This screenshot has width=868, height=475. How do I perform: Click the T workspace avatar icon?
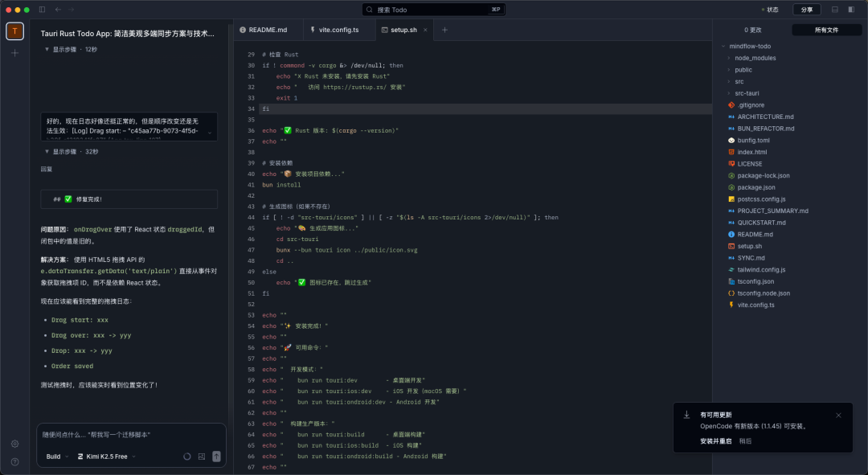tap(14, 31)
